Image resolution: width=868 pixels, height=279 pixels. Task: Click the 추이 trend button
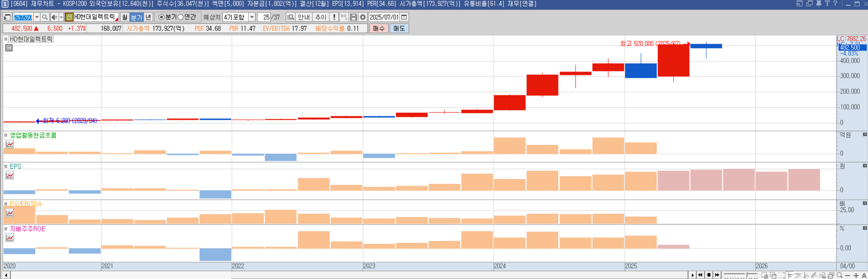click(x=320, y=17)
